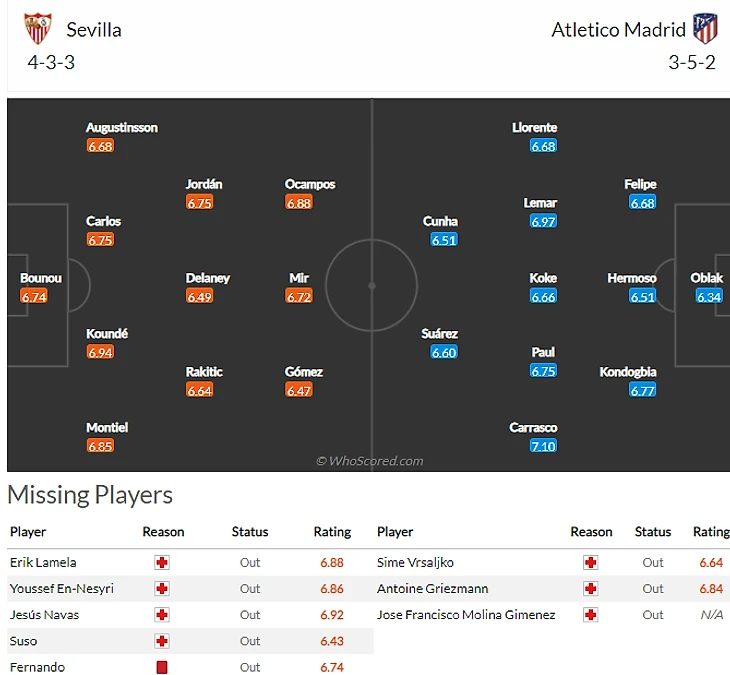Click Ocampos 6.88 rating badge
This screenshot has width=730, height=675.
point(299,202)
